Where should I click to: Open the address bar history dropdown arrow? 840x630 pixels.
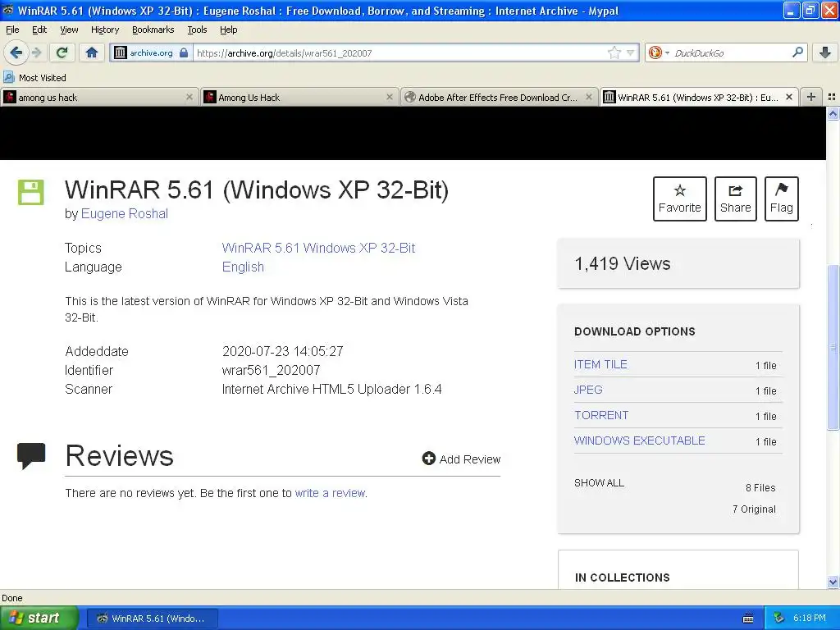point(631,52)
